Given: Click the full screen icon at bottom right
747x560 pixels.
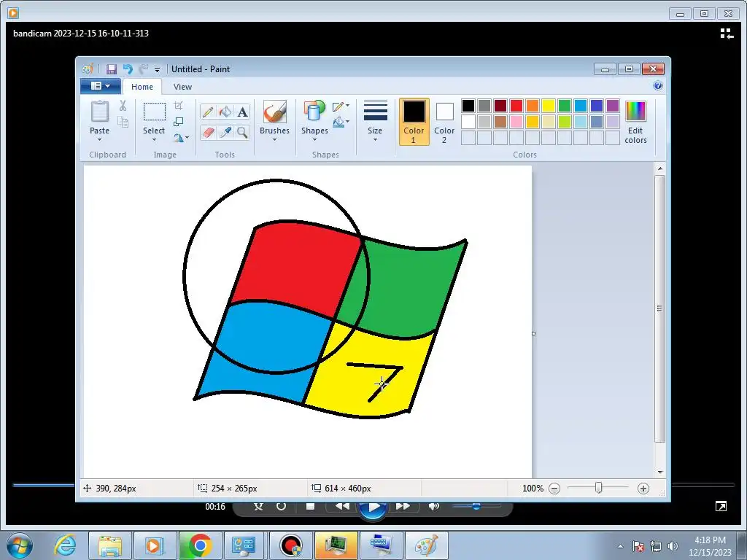Looking at the screenshot, I should click(721, 506).
